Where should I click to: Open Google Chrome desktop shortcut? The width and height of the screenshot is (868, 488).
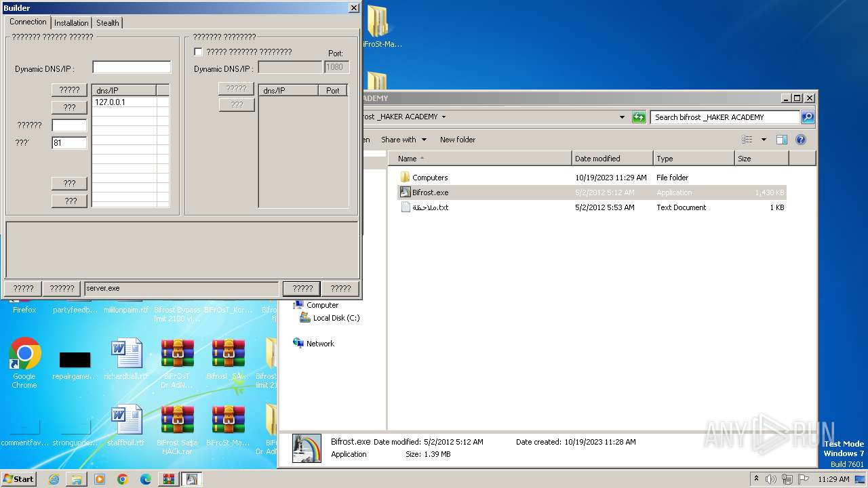tap(24, 363)
